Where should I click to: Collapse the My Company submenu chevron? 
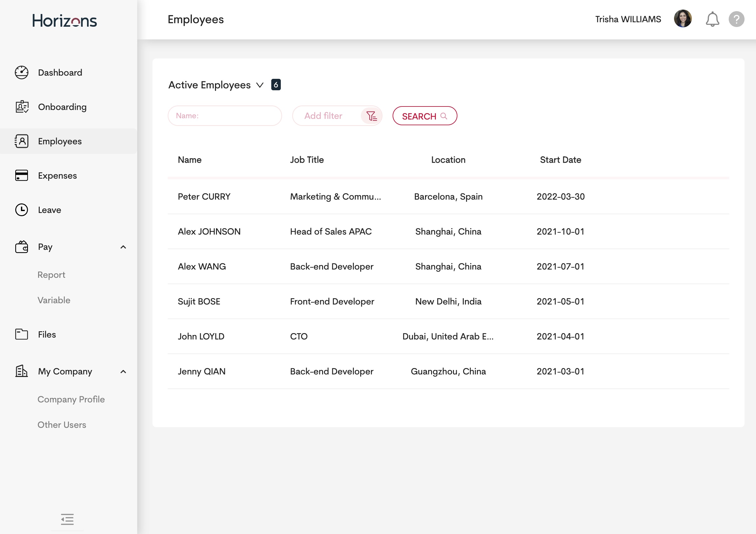click(123, 372)
